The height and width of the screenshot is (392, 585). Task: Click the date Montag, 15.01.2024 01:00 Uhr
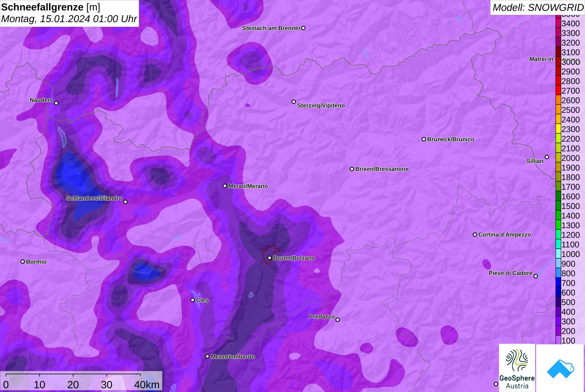pyautogui.click(x=69, y=19)
